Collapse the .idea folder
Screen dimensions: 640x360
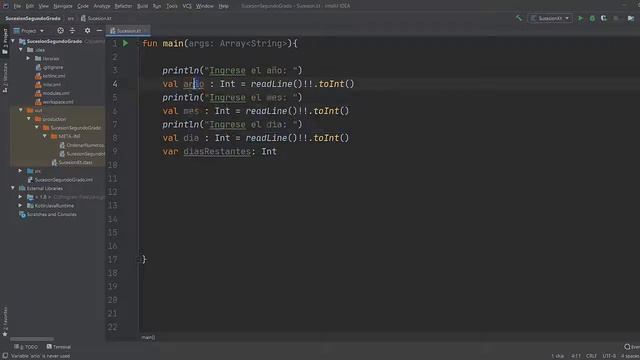[21, 50]
